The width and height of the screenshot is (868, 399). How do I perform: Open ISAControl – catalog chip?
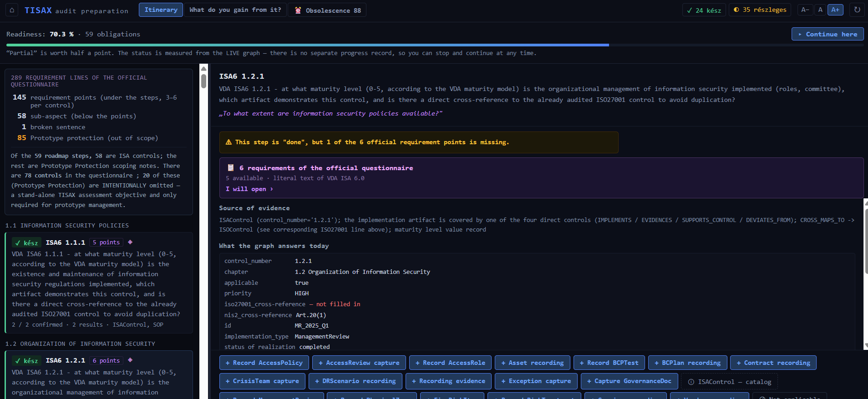[729, 382]
